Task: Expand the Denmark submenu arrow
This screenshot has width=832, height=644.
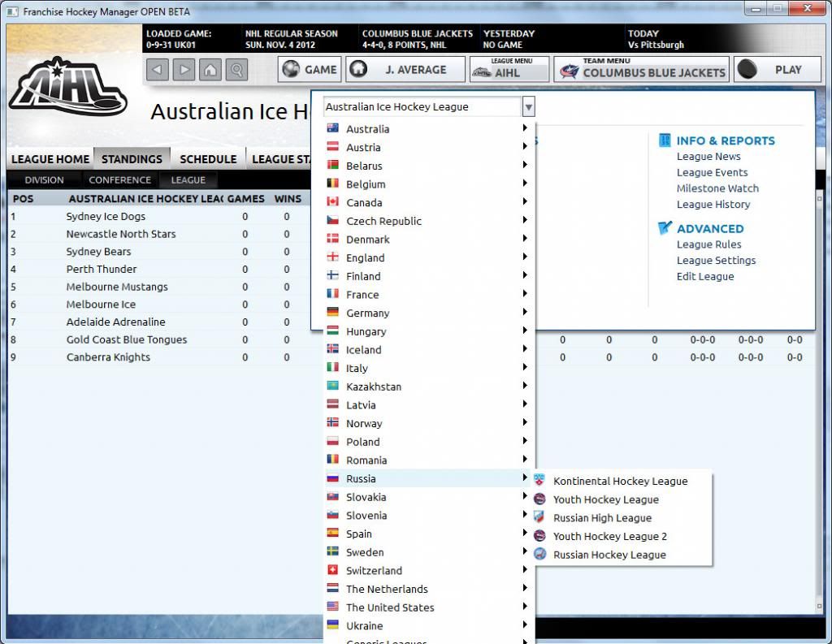Action: [524, 238]
